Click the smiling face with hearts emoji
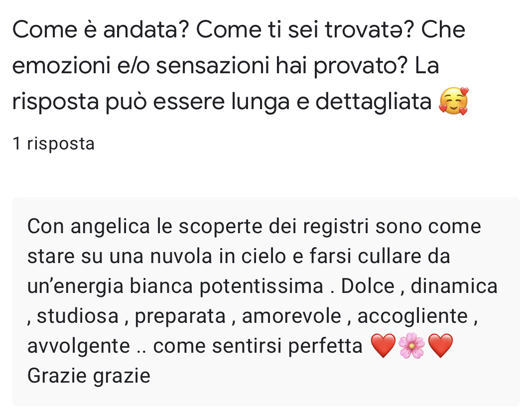 [454, 101]
